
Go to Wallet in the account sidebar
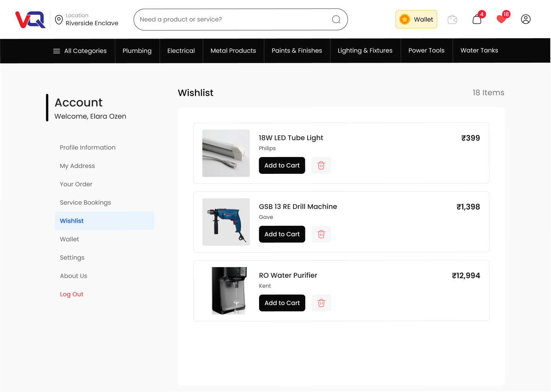pos(70,239)
